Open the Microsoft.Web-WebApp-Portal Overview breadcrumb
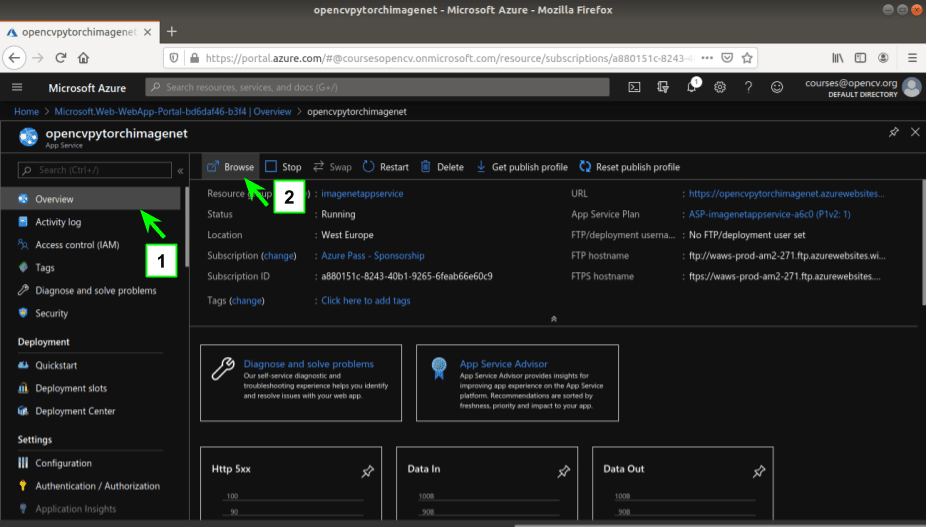The width and height of the screenshot is (927, 527). pos(173,111)
